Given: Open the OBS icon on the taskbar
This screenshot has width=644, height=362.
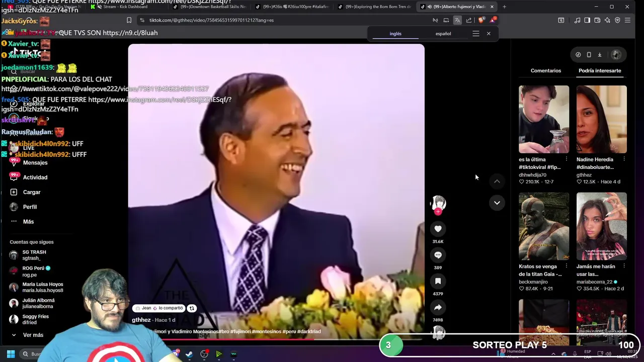Looking at the screenshot, I should tap(204, 354).
